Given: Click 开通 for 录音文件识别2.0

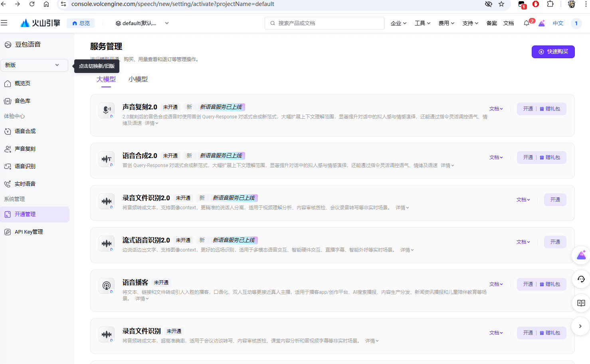Looking at the screenshot, I should pyautogui.click(x=555, y=199).
